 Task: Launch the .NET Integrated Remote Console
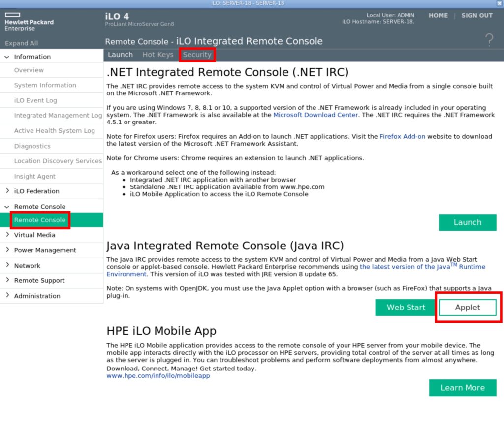[468, 222]
